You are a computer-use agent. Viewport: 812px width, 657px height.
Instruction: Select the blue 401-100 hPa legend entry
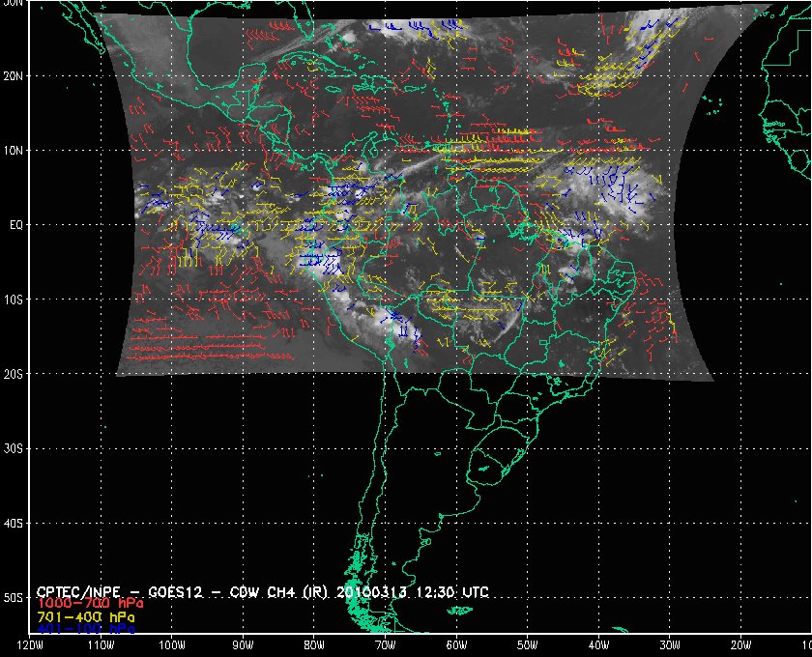pyautogui.click(x=85, y=629)
